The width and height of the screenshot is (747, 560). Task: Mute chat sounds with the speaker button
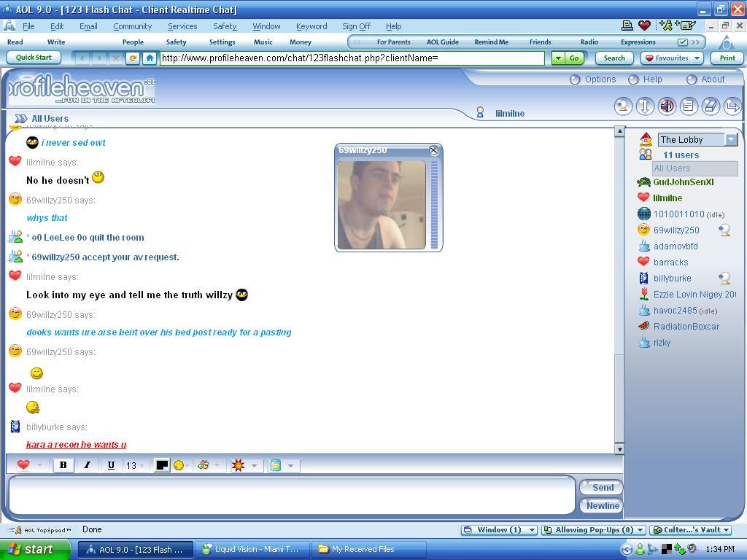click(667, 106)
